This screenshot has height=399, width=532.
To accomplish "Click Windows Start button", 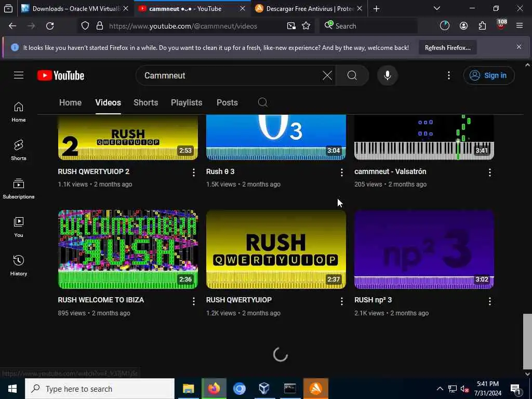I will (x=12, y=389).
